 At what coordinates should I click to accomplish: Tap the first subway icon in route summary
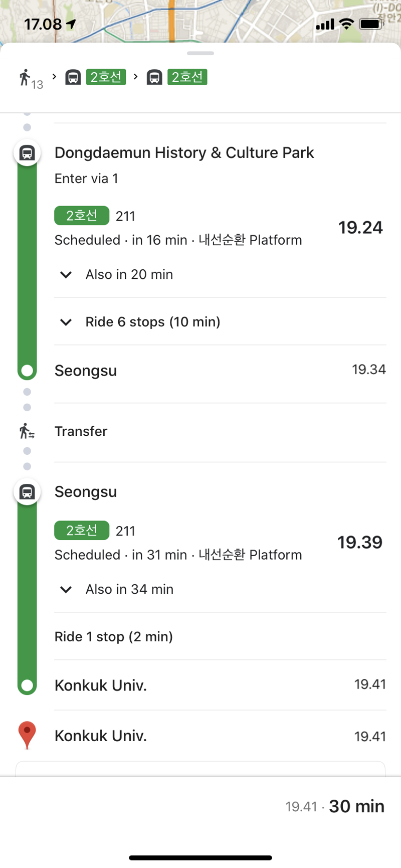click(x=73, y=78)
